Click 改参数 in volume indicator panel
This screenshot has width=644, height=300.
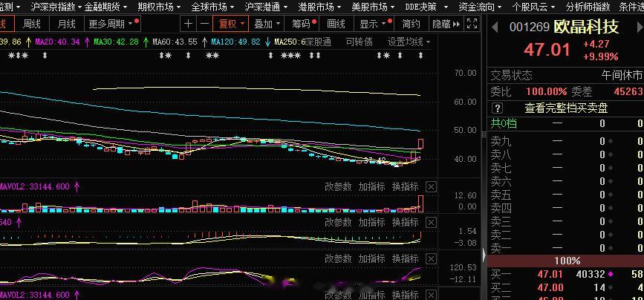[x=338, y=187]
